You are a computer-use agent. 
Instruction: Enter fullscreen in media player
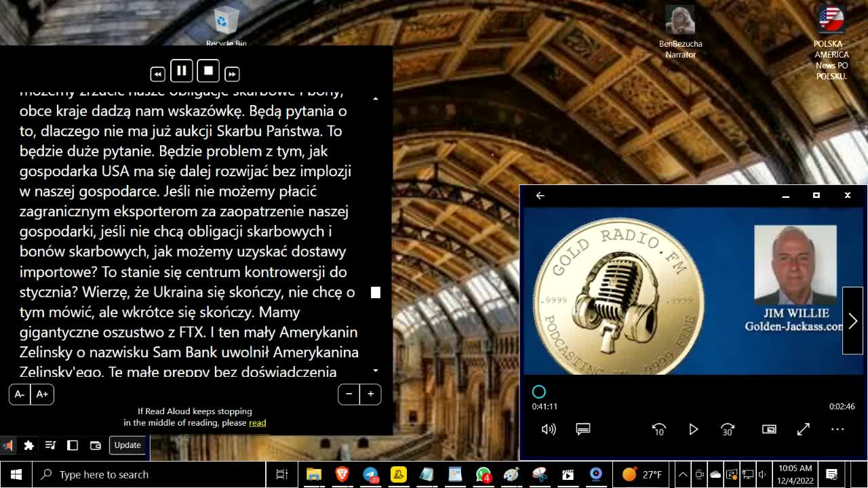(x=804, y=429)
